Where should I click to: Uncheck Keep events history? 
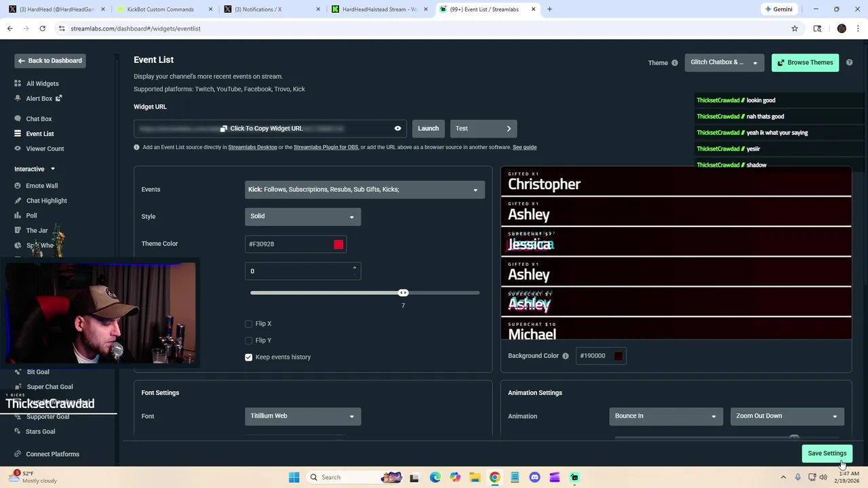248,357
